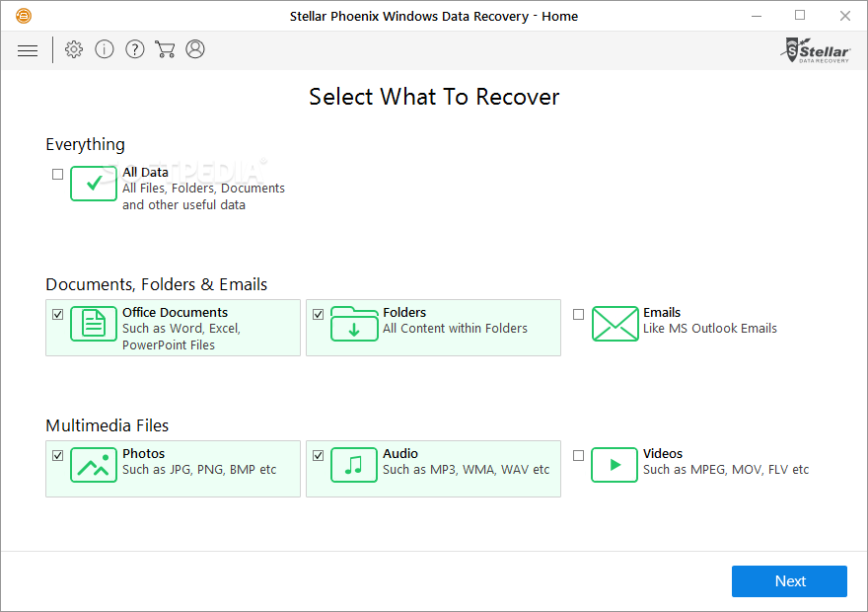Uncheck the Audio checkbox
868x612 pixels.
tap(318, 456)
